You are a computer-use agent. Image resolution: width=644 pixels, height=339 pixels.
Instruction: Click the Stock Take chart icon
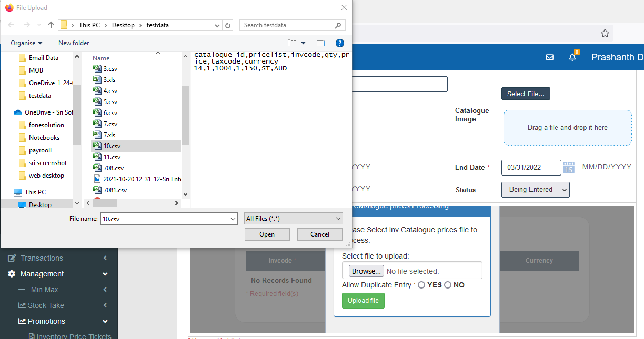(x=22, y=305)
